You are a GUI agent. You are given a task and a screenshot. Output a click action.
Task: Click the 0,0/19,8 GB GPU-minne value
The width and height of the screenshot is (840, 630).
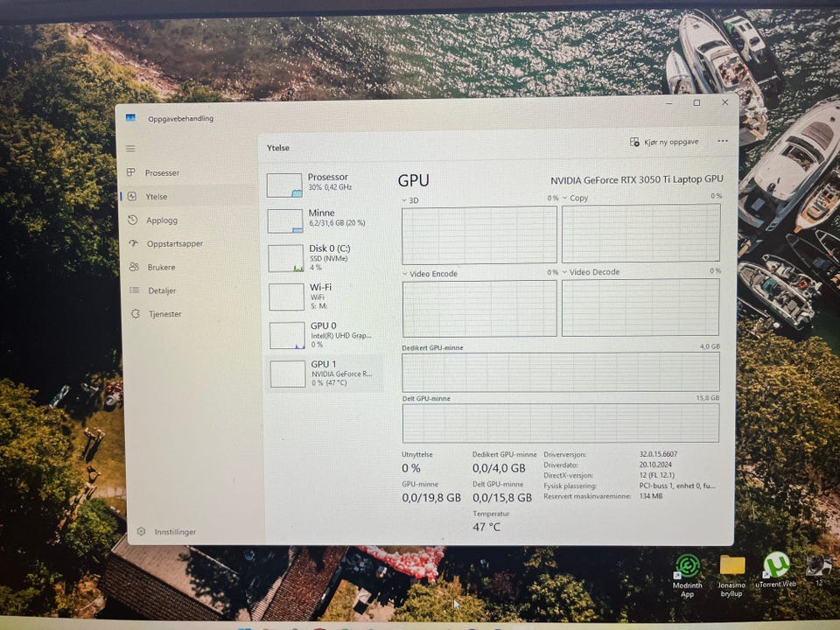click(431, 498)
